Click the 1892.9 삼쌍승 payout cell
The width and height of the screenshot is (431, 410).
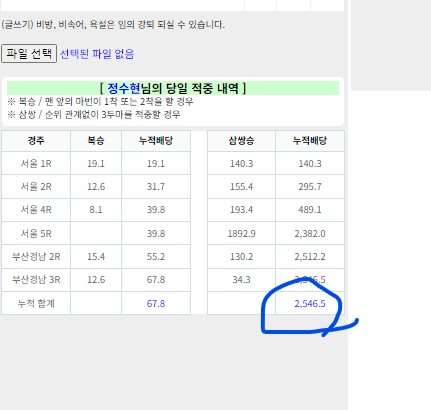point(241,233)
